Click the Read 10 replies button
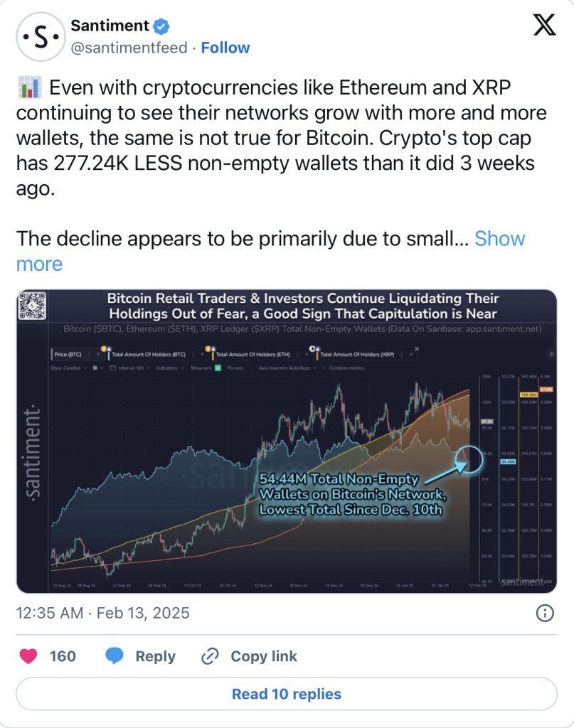The width and height of the screenshot is (574, 728). click(287, 694)
